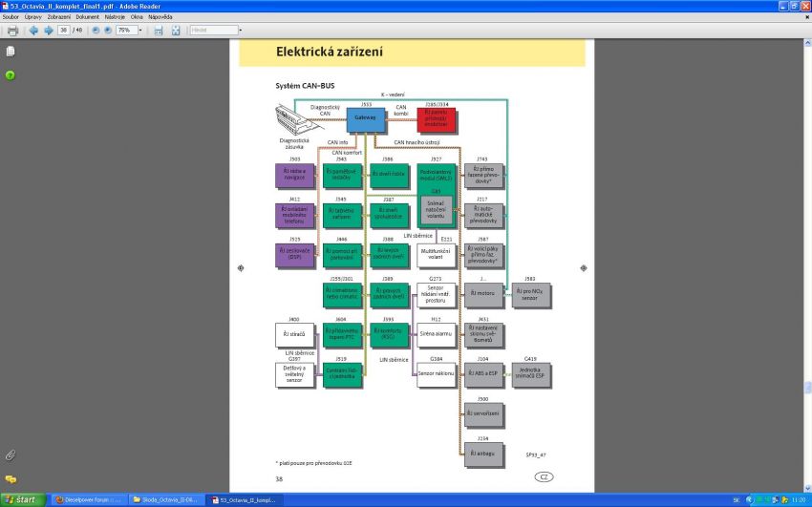Click the zoom out button
This screenshot has height=507, width=812.
pyautogui.click(x=95, y=31)
